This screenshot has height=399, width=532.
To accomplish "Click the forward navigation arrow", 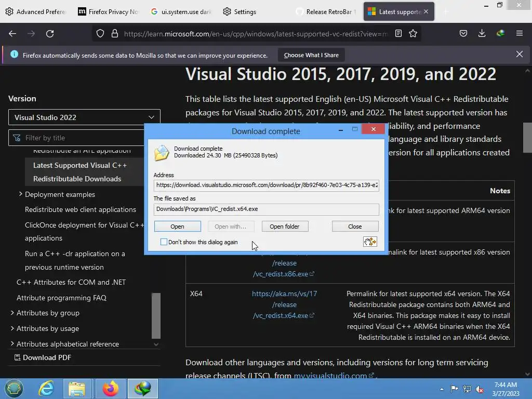I will [x=31, y=34].
